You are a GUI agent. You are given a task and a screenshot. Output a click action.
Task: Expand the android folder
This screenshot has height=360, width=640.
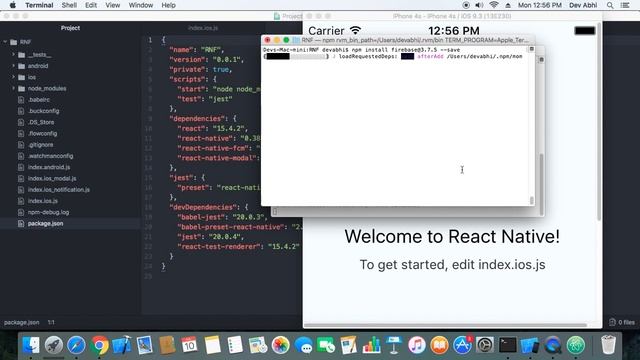tap(13, 66)
